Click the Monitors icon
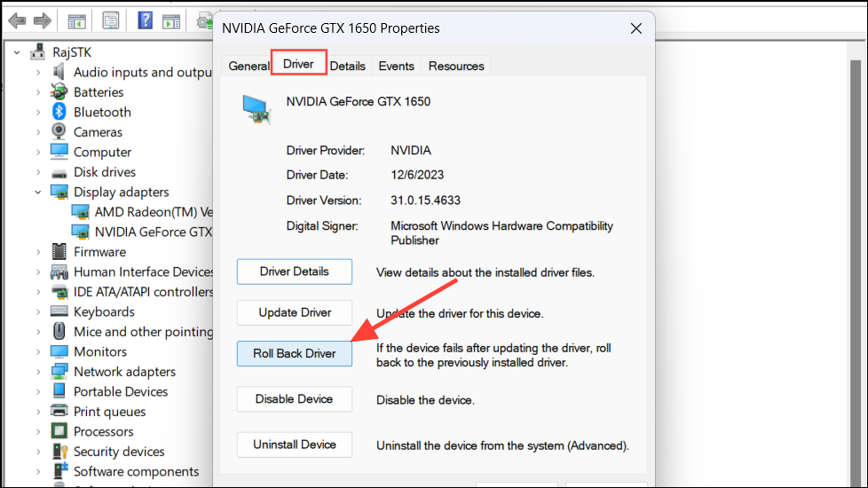This screenshot has height=488, width=868. coord(59,351)
